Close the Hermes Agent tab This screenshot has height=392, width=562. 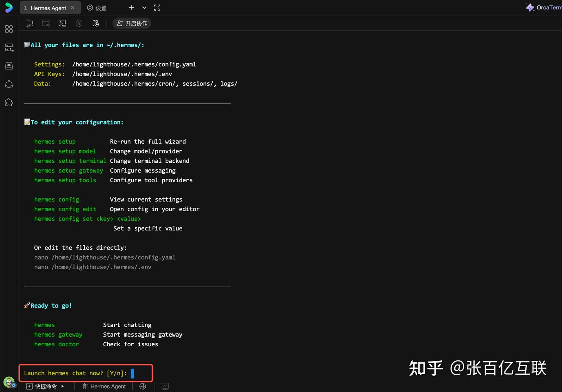point(73,8)
